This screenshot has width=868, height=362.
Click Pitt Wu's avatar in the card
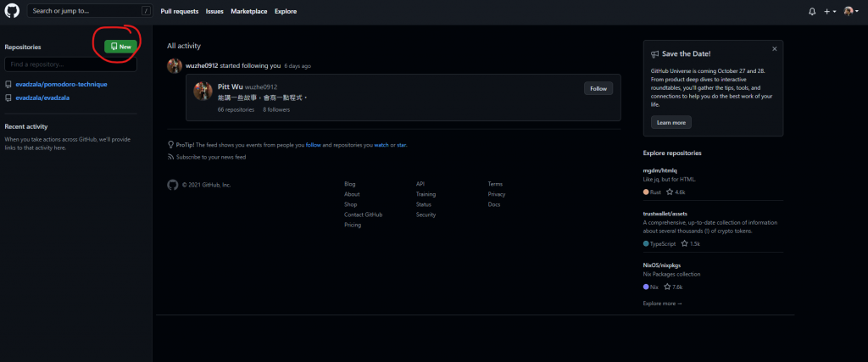point(203,92)
